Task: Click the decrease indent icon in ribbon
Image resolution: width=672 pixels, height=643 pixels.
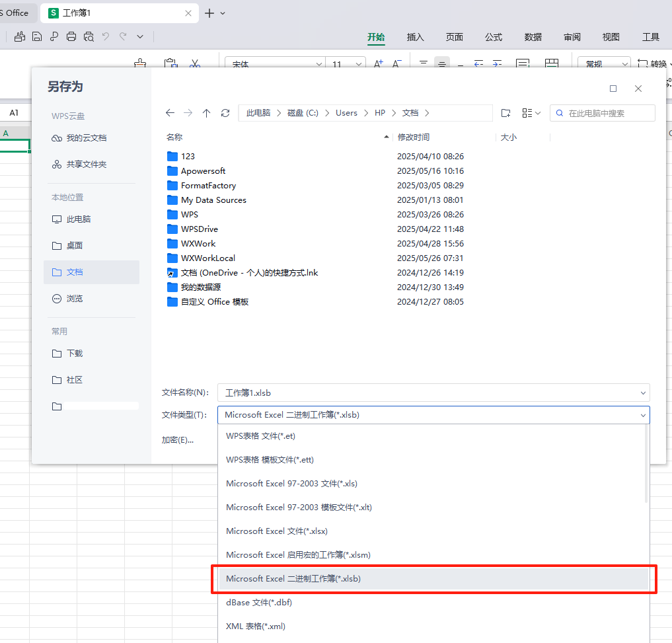Action: pyautogui.click(x=478, y=64)
